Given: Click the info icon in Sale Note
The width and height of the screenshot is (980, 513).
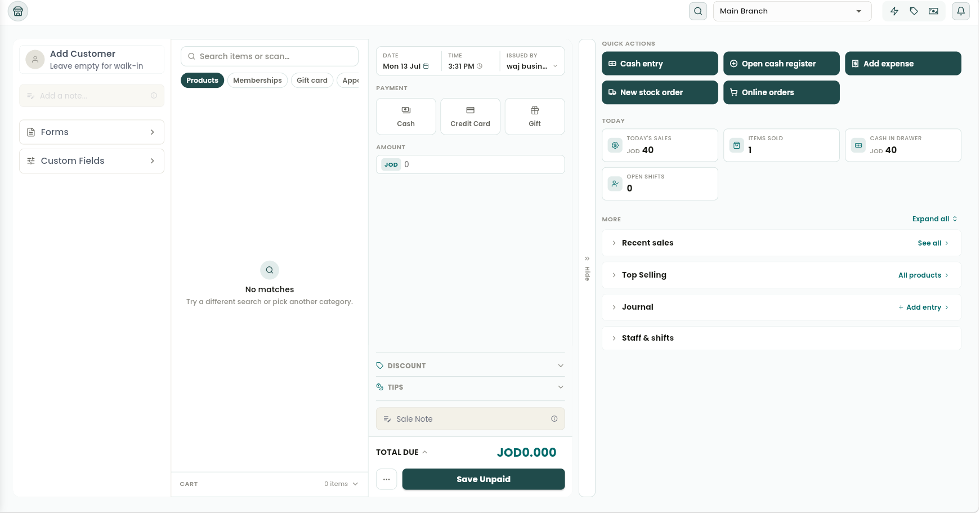Looking at the screenshot, I should (554, 419).
